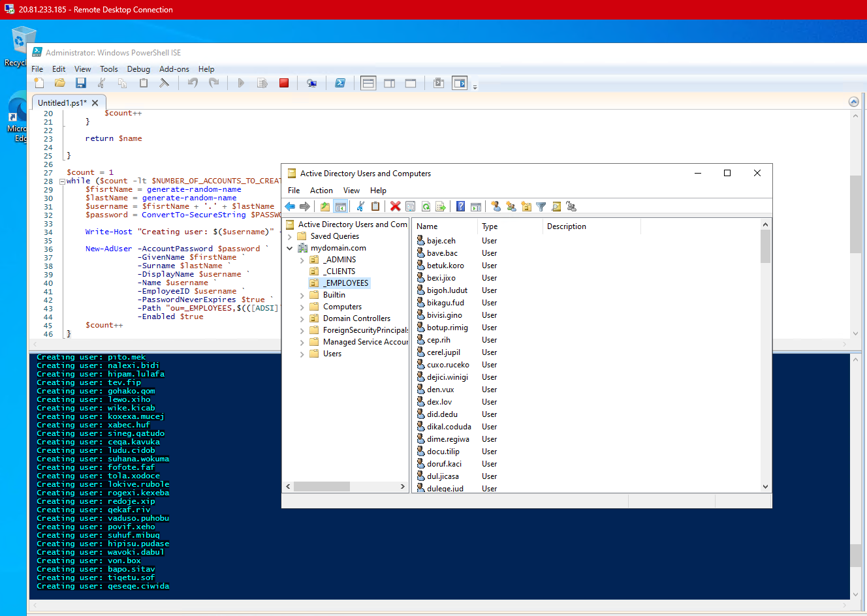Collapse the mydomain.com tree node
This screenshot has height=616, width=867.
coord(290,248)
